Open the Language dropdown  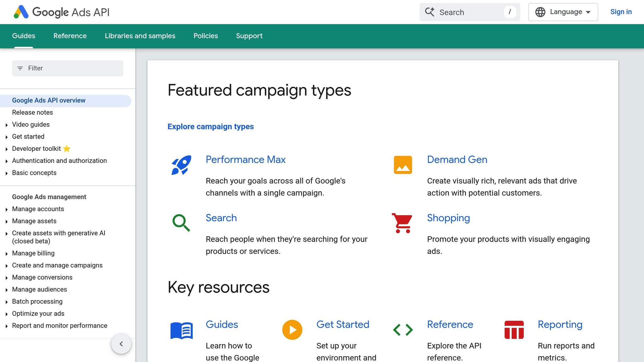pos(563,12)
